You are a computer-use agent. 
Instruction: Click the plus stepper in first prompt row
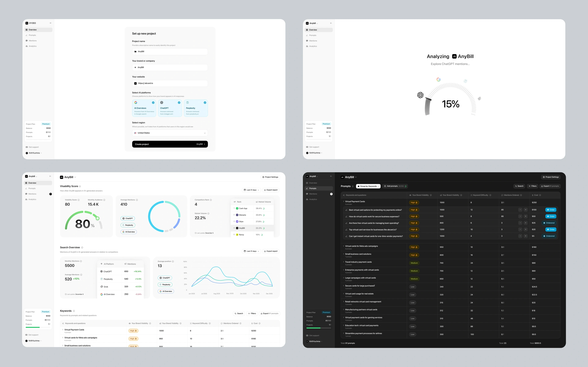526,210
